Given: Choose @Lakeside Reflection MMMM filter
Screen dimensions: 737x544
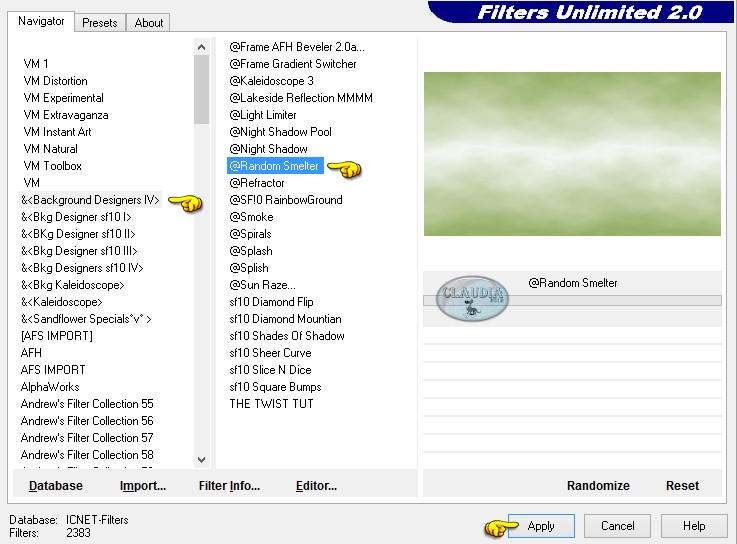Looking at the screenshot, I should click(x=301, y=97).
